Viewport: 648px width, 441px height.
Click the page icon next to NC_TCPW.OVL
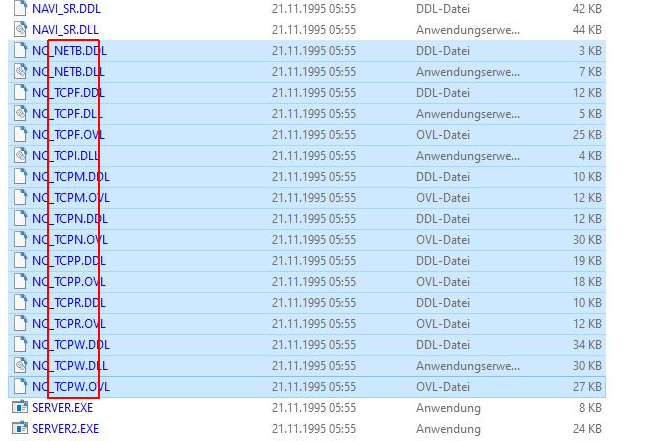pyautogui.click(x=20, y=387)
